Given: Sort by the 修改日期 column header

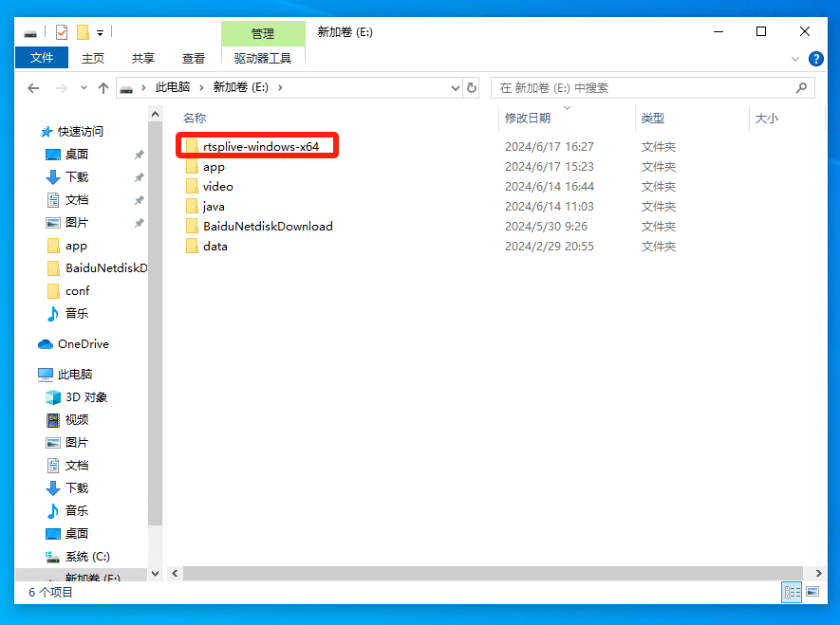Looking at the screenshot, I should point(528,119).
